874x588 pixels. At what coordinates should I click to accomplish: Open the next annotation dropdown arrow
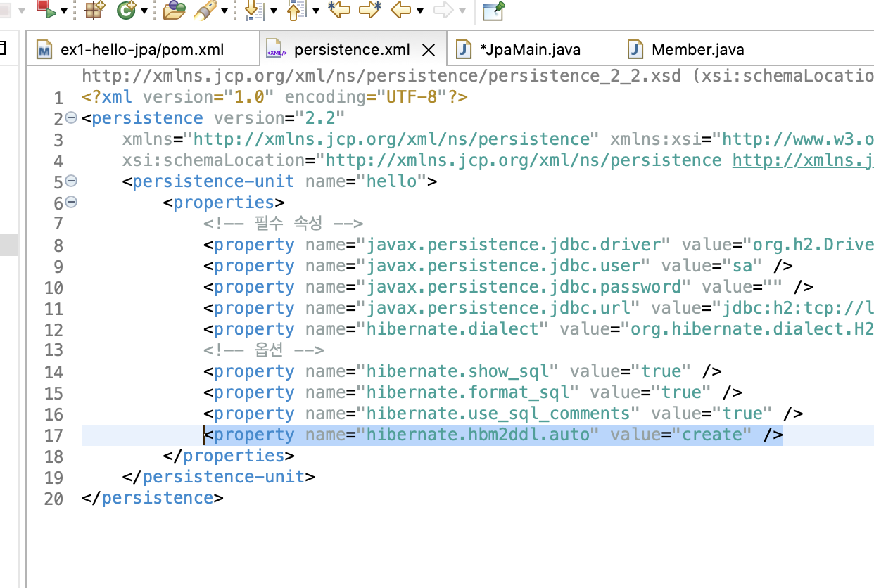point(274,11)
